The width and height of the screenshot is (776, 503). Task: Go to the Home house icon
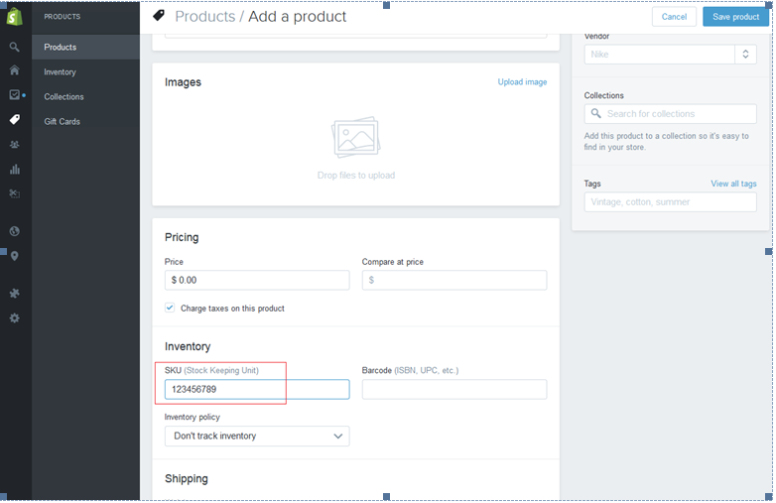[14, 70]
